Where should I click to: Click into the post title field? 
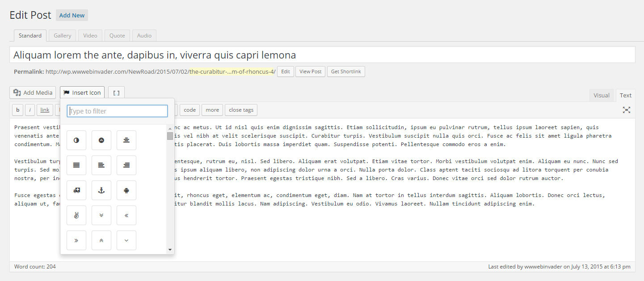322,55
